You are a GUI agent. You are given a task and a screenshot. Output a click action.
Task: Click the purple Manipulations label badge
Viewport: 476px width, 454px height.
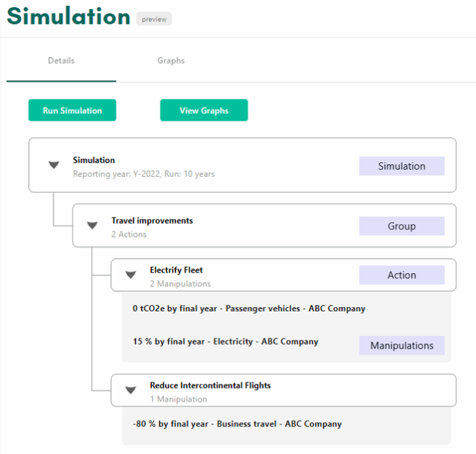[x=401, y=346]
